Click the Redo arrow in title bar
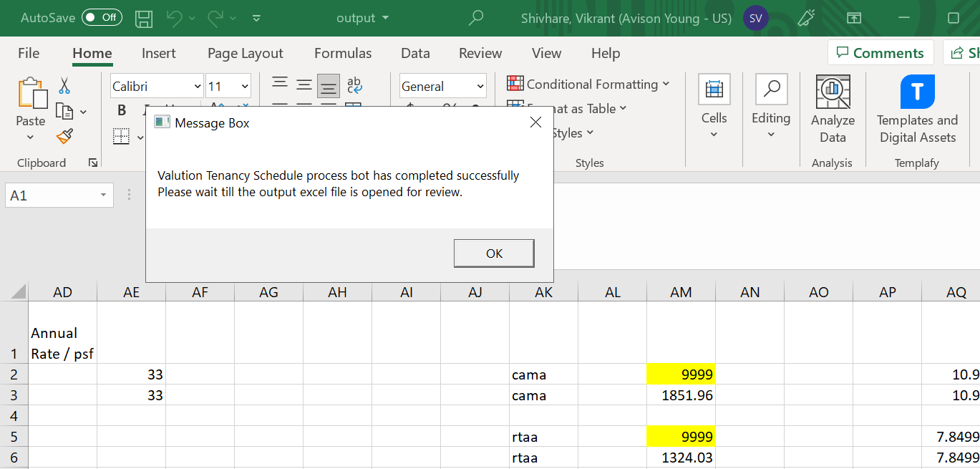 [x=216, y=18]
